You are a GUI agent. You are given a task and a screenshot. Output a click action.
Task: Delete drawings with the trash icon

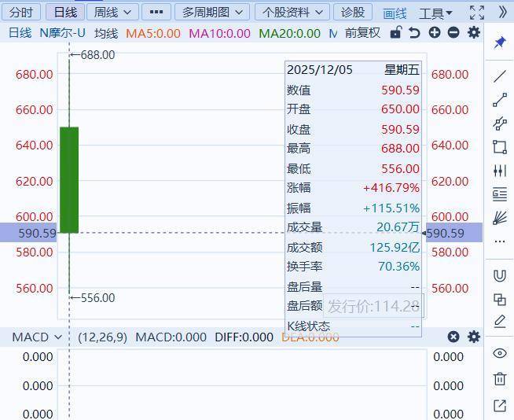[499, 379]
